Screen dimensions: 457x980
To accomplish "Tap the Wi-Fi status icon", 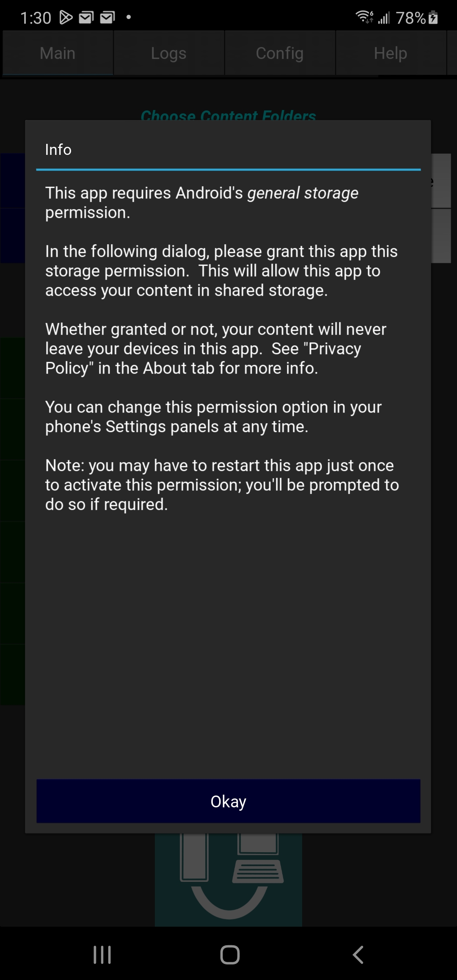I will point(364,17).
